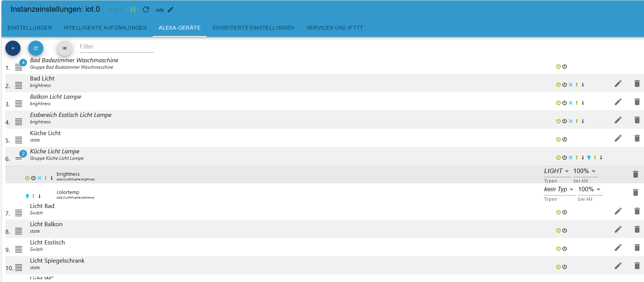Open bei AN percent dropdown for brightness
This screenshot has height=282, width=644.
(x=585, y=171)
